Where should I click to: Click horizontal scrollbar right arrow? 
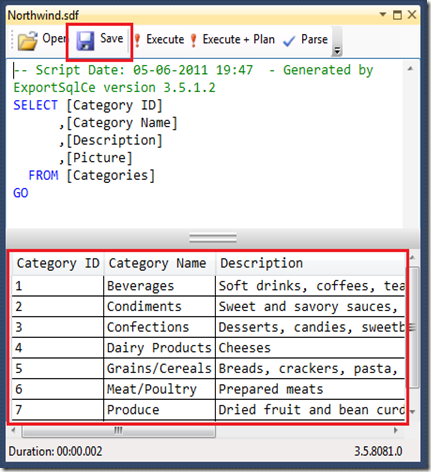tap(395, 430)
